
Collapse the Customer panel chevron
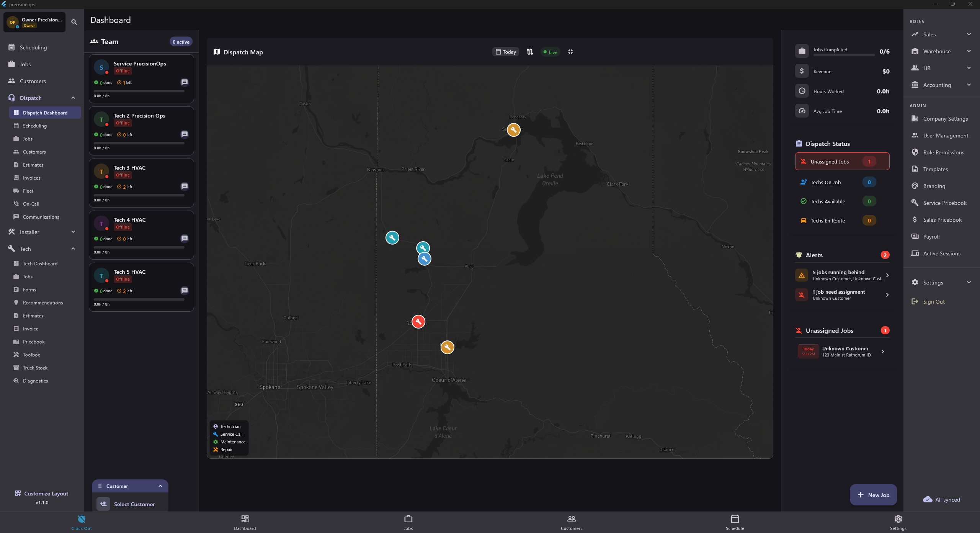pyautogui.click(x=160, y=486)
